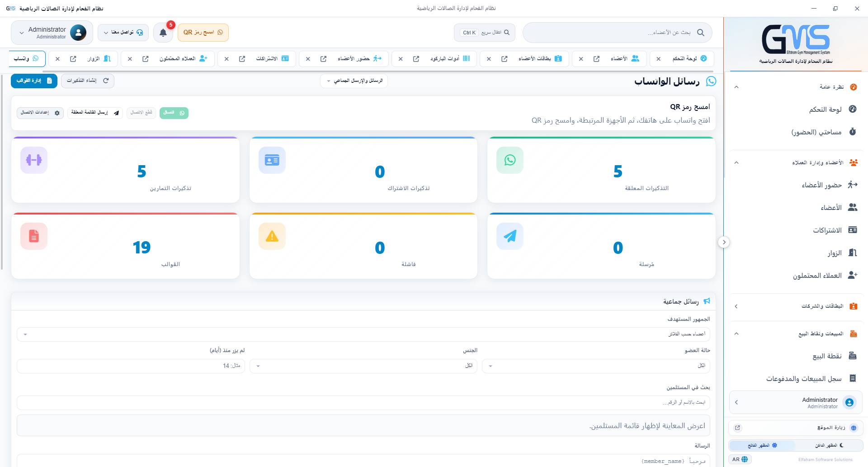This screenshot has height=467, width=868.
Task: Open sales and payments log item
Action: tap(796, 379)
